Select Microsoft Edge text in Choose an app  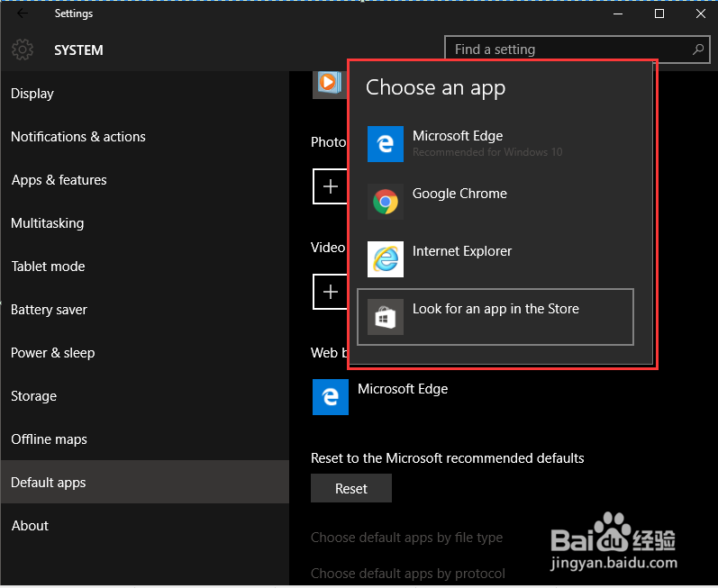458,136
